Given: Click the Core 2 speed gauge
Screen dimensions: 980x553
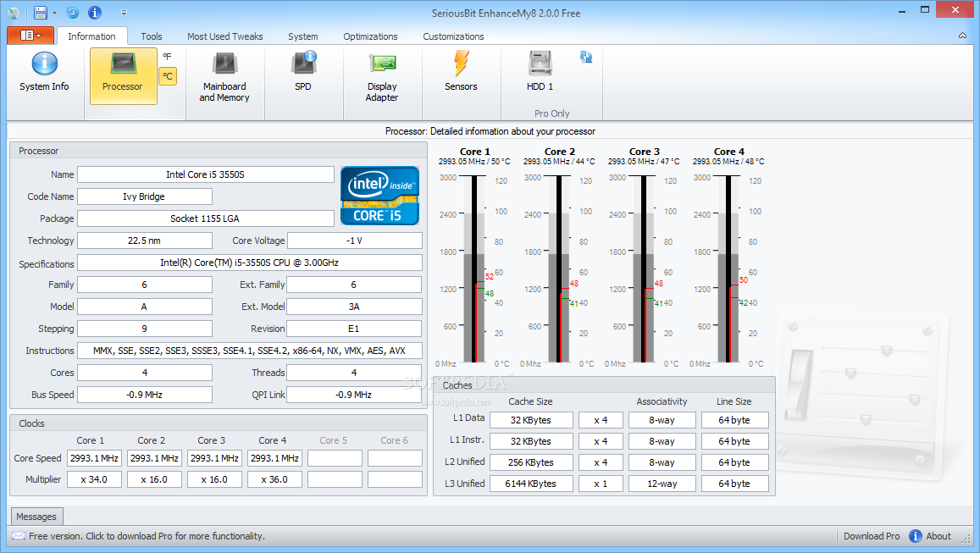Looking at the screenshot, I should tap(559, 269).
